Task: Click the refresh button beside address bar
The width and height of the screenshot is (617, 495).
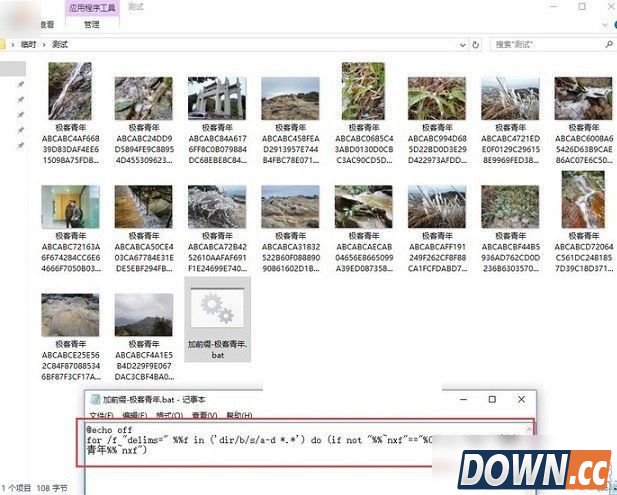Action: (x=475, y=45)
